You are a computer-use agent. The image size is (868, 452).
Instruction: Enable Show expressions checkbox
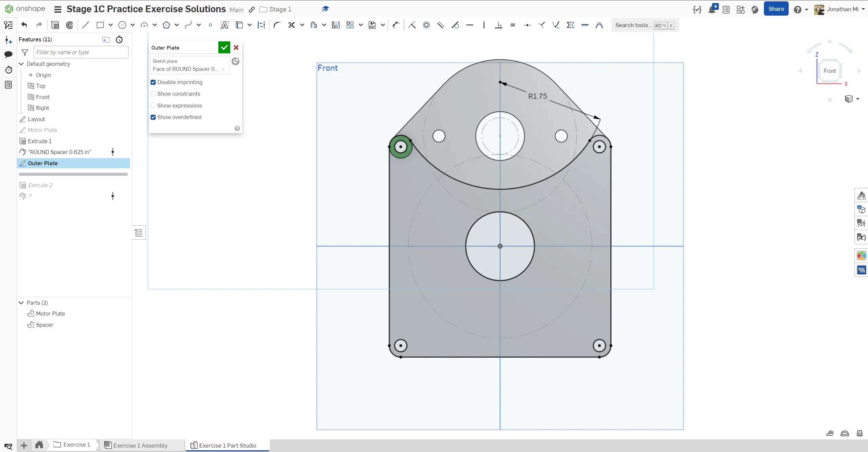[153, 106]
